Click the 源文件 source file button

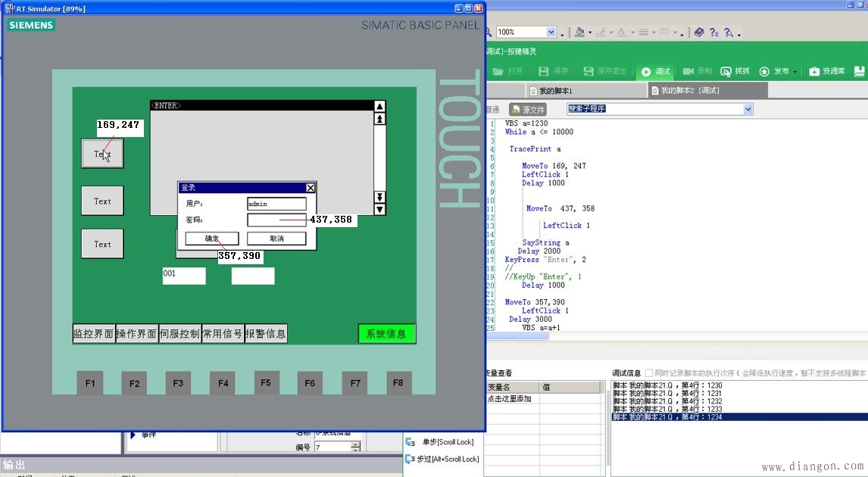(x=527, y=110)
